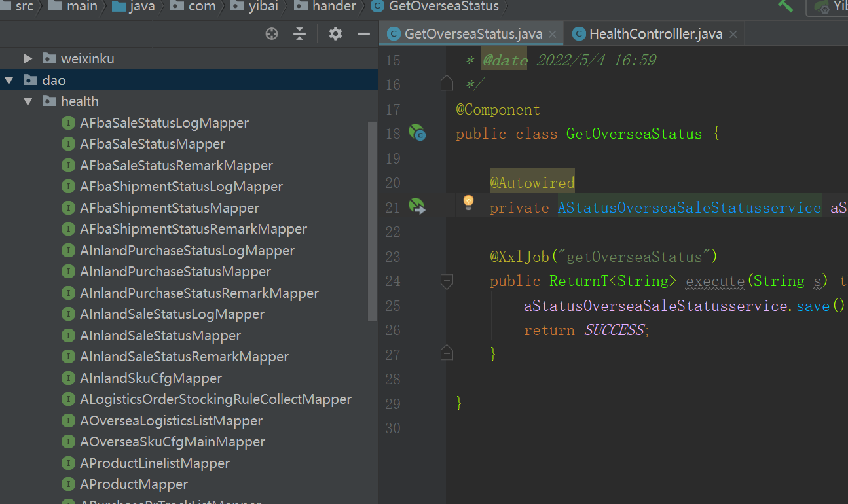The image size is (848, 504).
Task: Click 'hander' in the breadcrumb path
Action: pos(334,7)
